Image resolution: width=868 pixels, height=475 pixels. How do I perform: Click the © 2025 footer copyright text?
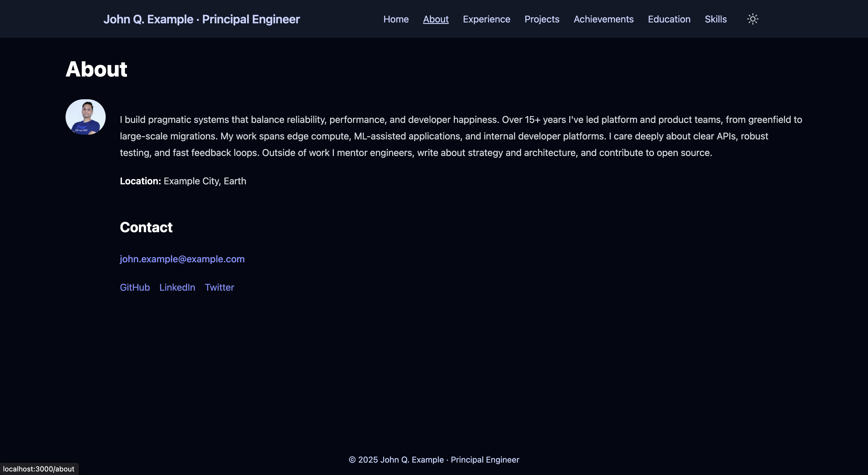[434, 460]
